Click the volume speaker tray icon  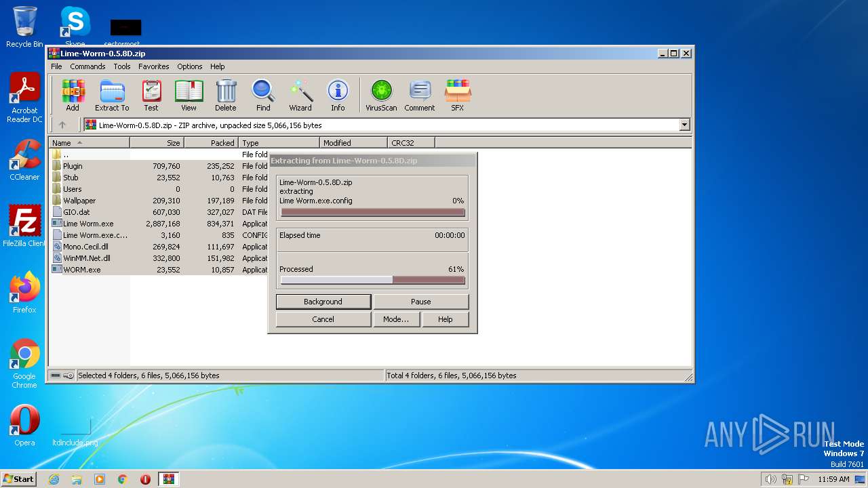(x=770, y=479)
